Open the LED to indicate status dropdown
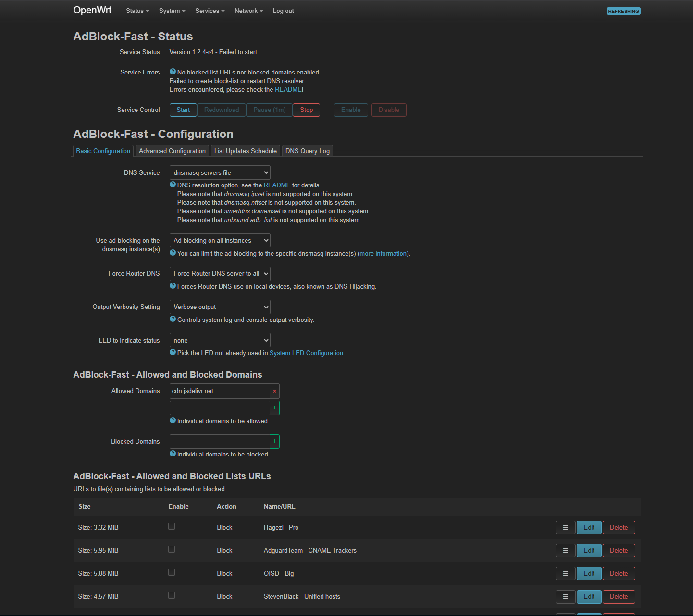This screenshot has width=693, height=616. coord(220,341)
